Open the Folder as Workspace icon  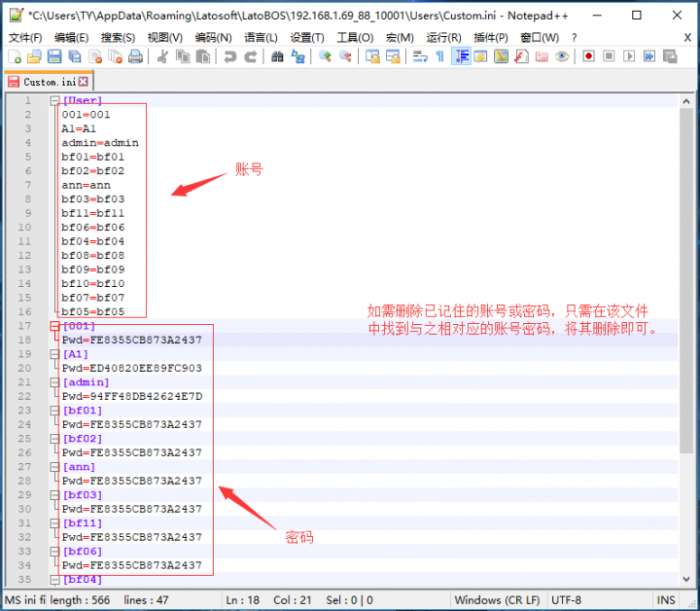coord(542,56)
